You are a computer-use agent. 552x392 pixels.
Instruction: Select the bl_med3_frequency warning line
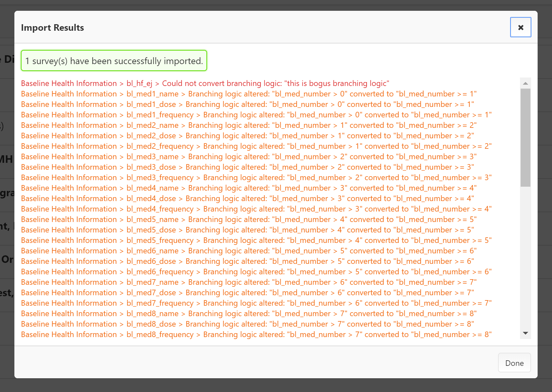[256, 178]
